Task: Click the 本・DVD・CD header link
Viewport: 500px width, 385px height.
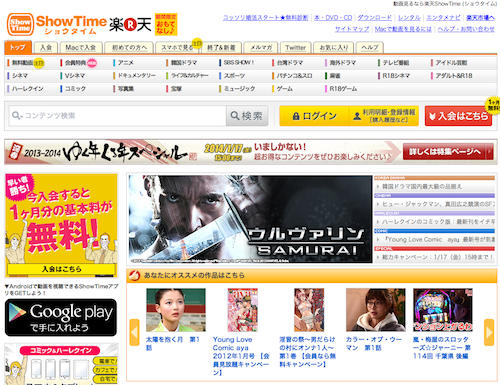Action: click(333, 18)
